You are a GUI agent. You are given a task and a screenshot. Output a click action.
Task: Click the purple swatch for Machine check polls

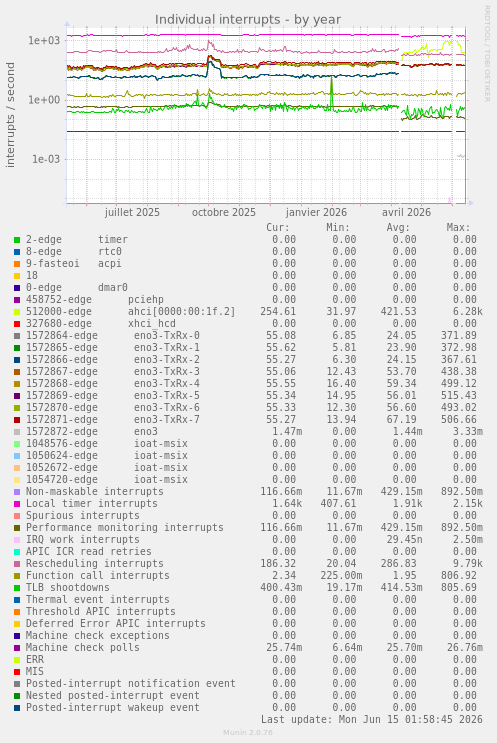pyautogui.click(x=17, y=648)
